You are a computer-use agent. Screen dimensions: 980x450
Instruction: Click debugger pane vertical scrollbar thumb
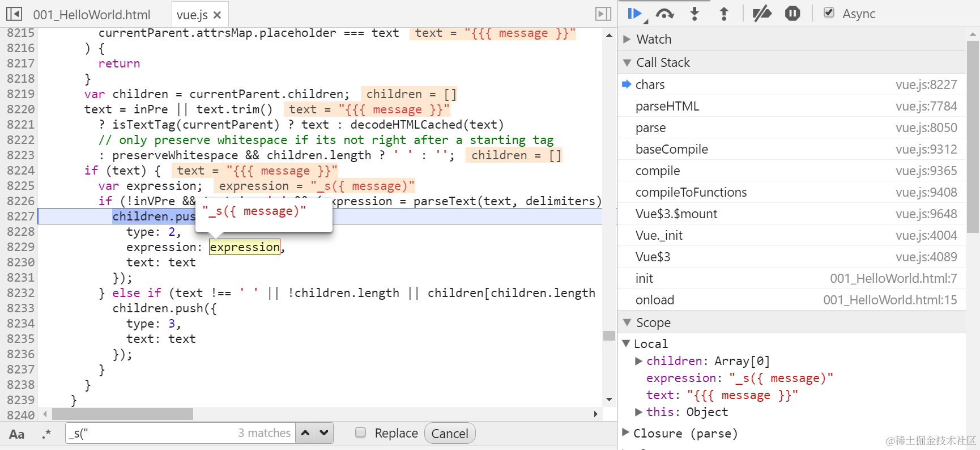973,137
